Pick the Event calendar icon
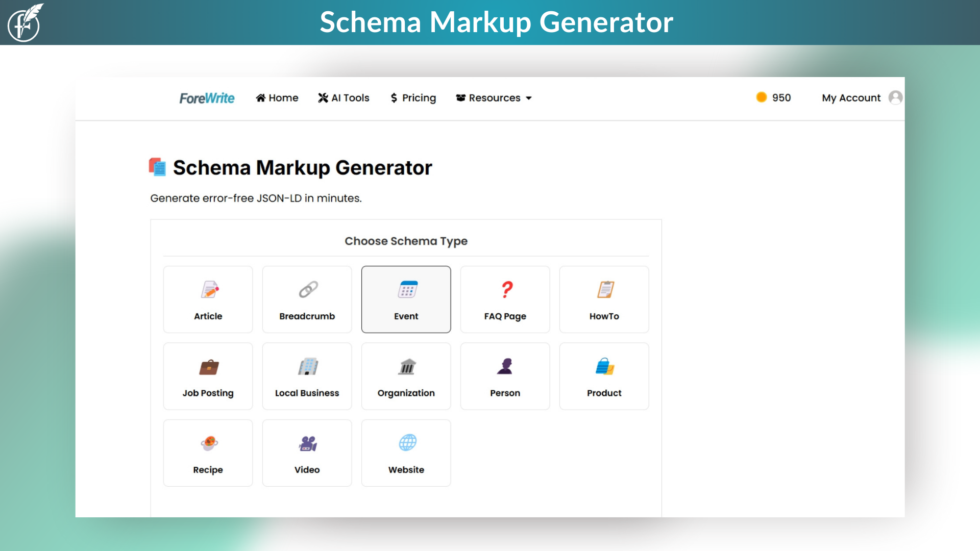This screenshot has width=980, height=551. [x=407, y=290]
